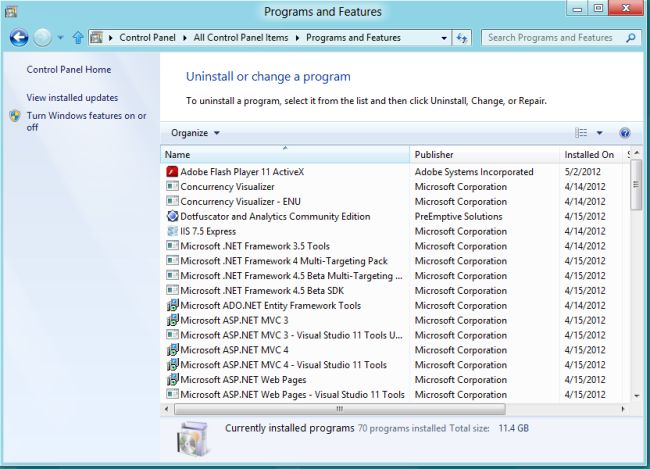Click the Windows features shield icon
Screen dimensions: 650x469
click(x=15, y=116)
